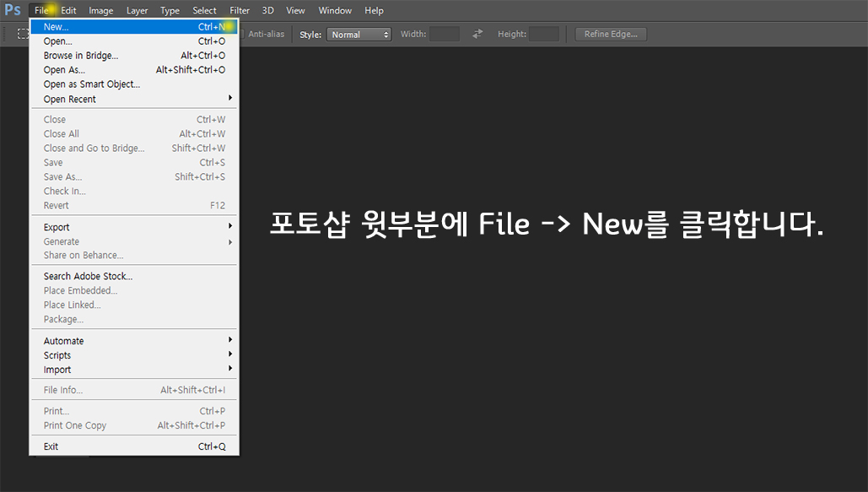
Task: Open the Layer menu
Action: 137,10
